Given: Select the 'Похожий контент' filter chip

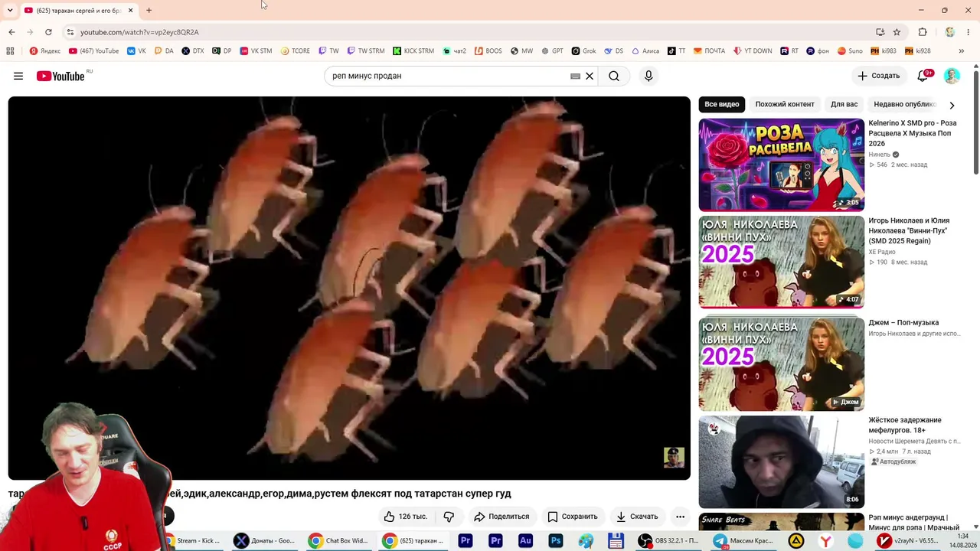Looking at the screenshot, I should [785, 104].
